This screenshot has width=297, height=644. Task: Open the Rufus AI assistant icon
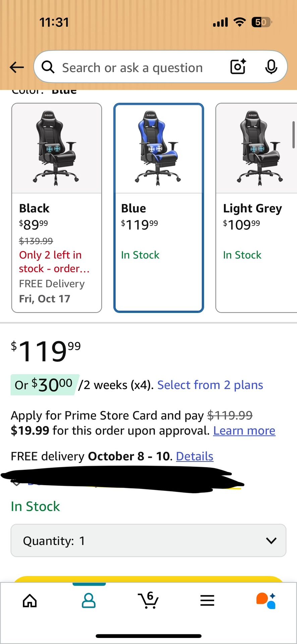(266, 600)
